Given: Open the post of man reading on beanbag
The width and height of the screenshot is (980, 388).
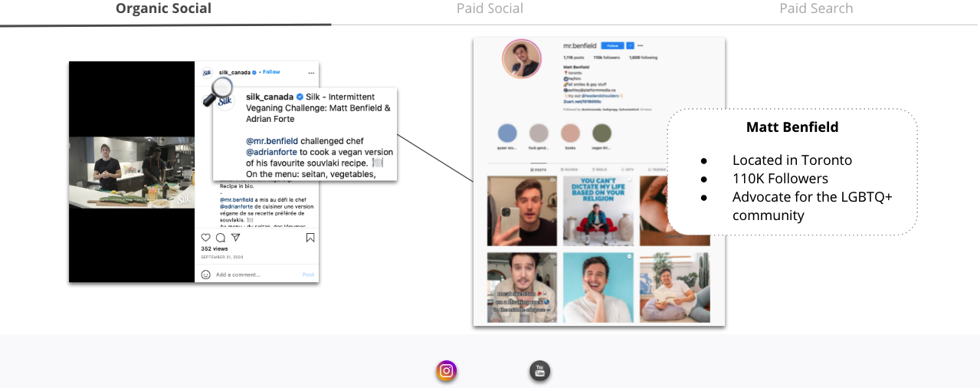Looking at the screenshot, I should 675,287.
